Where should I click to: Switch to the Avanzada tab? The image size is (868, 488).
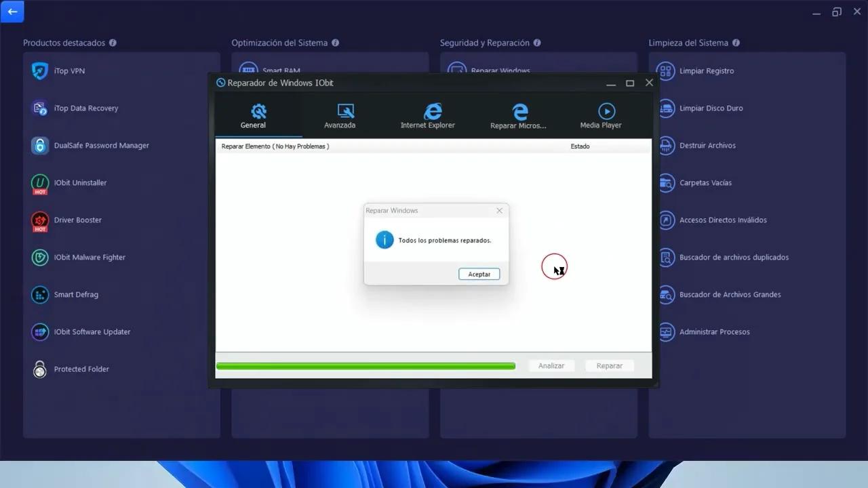(340, 115)
